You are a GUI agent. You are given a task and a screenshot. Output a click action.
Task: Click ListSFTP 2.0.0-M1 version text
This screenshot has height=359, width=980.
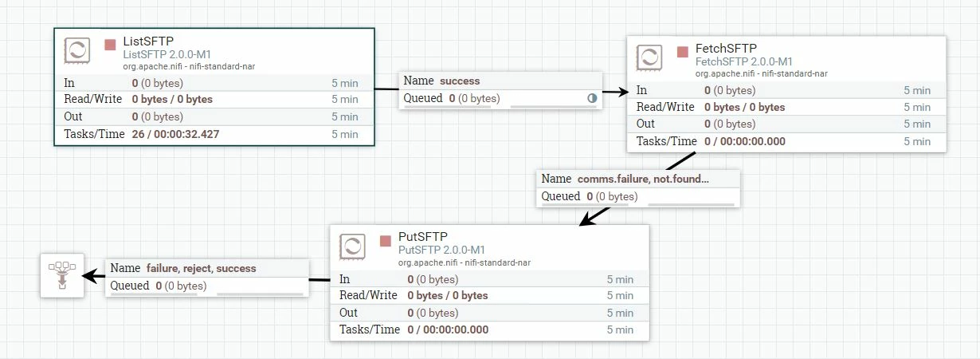167,55
